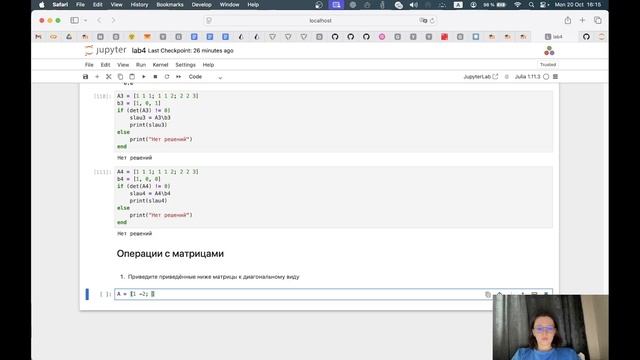Click the date and time in menu bar
640x360 pixels.
pyautogui.click(x=578, y=5)
